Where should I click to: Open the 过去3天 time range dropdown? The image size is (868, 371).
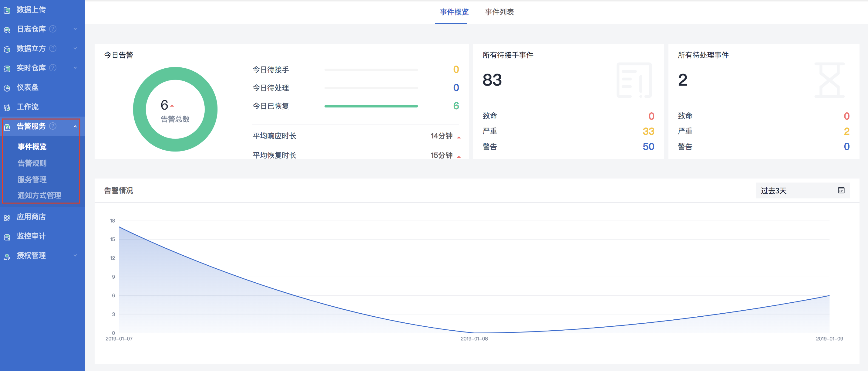coord(802,191)
